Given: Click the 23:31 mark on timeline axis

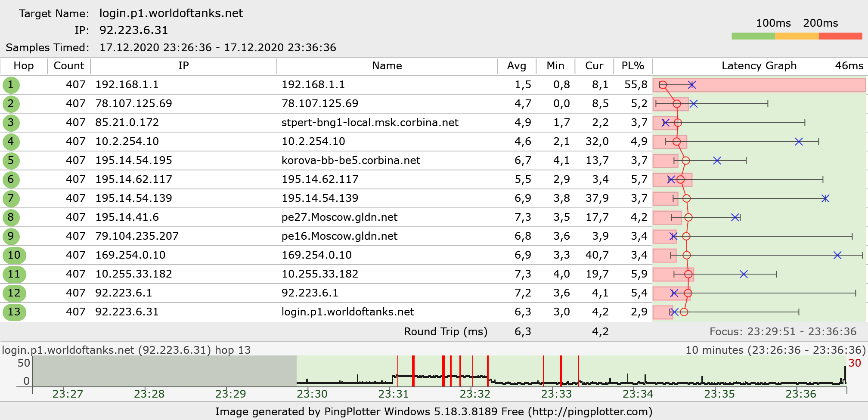Looking at the screenshot, I should point(394,394).
